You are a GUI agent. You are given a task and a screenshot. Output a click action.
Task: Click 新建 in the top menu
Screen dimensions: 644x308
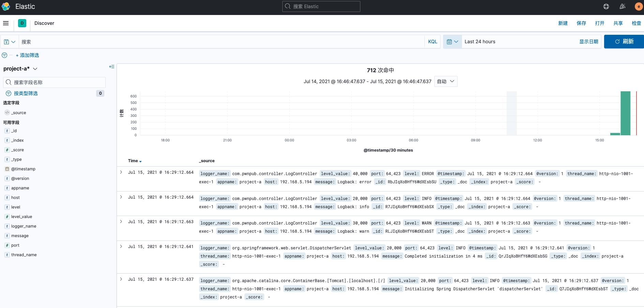tap(563, 23)
